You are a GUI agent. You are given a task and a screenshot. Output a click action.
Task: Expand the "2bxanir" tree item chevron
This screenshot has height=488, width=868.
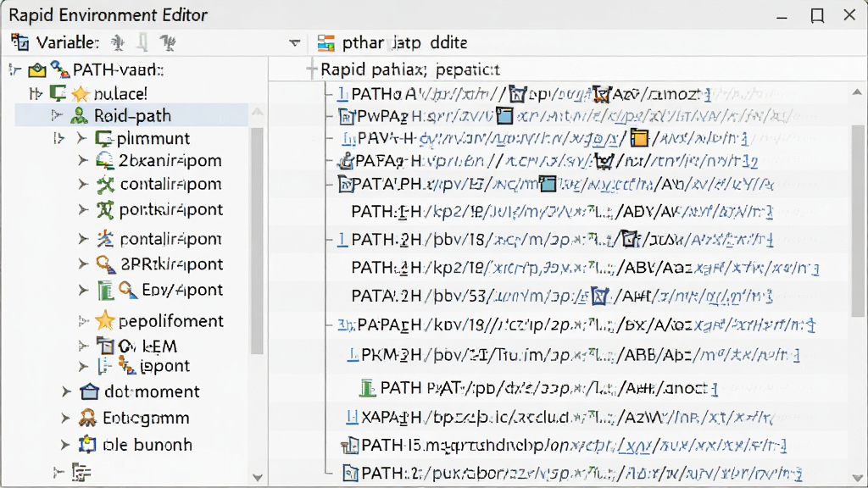(x=83, y=160)
